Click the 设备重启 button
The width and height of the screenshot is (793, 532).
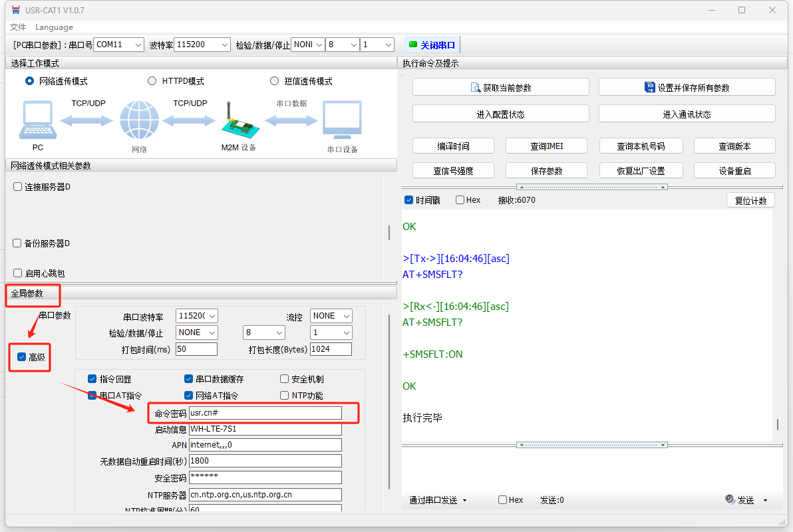(x=734, y=170)
